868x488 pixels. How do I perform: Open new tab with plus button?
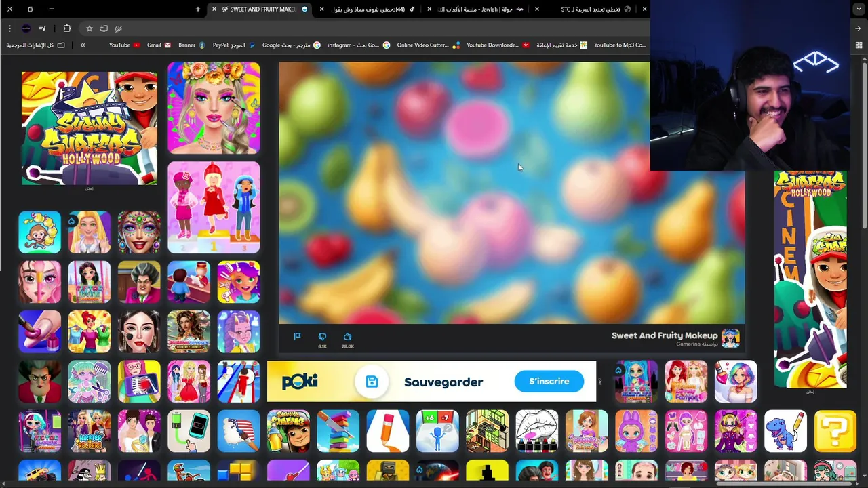(198, 9)
